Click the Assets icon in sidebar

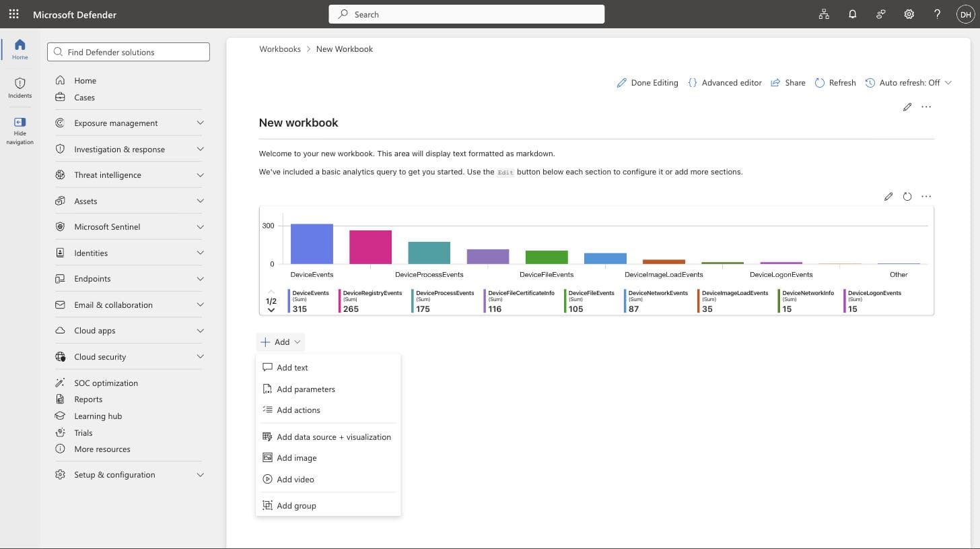point(60,201)
